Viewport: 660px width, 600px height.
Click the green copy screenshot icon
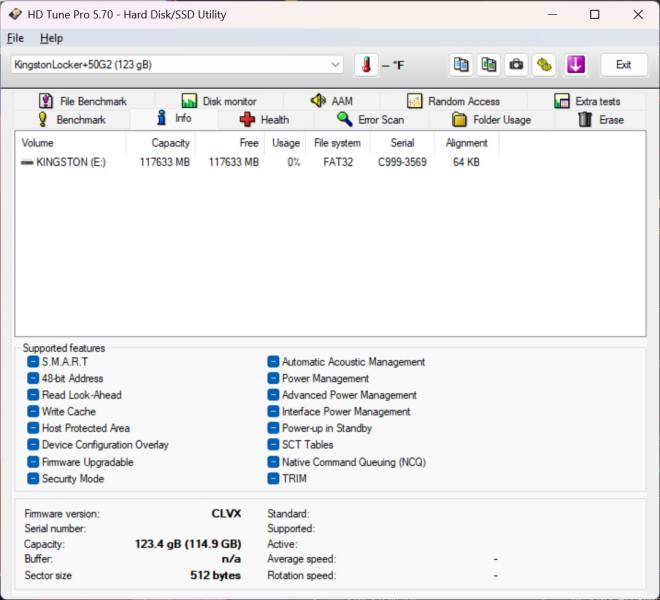pyautogui.click(x=488, y=65)
